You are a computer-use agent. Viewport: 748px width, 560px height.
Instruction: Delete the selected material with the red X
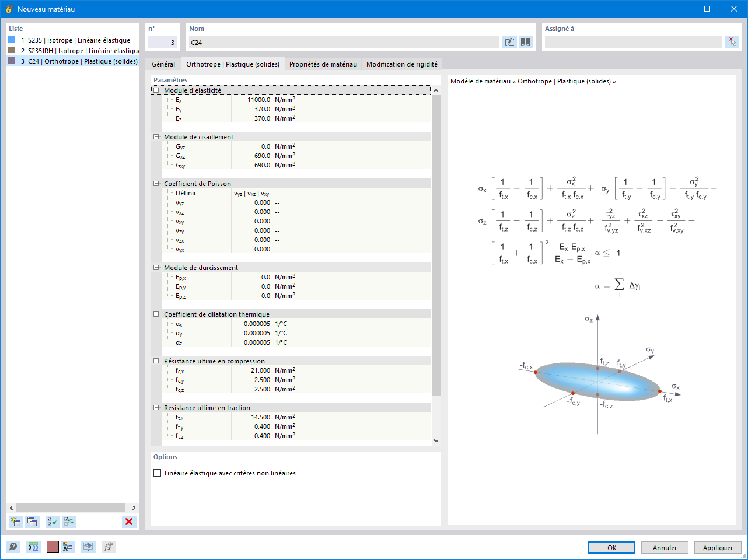pyautogui.click(x=129, y=521)
